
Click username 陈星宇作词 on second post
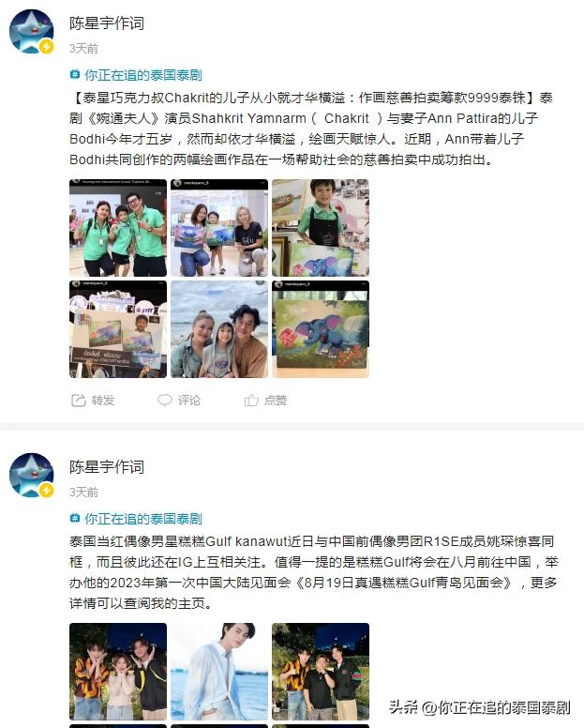(107, 467)
